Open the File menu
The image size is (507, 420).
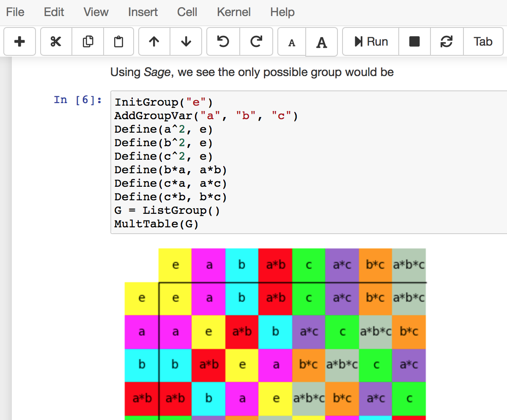pos(15,12)
